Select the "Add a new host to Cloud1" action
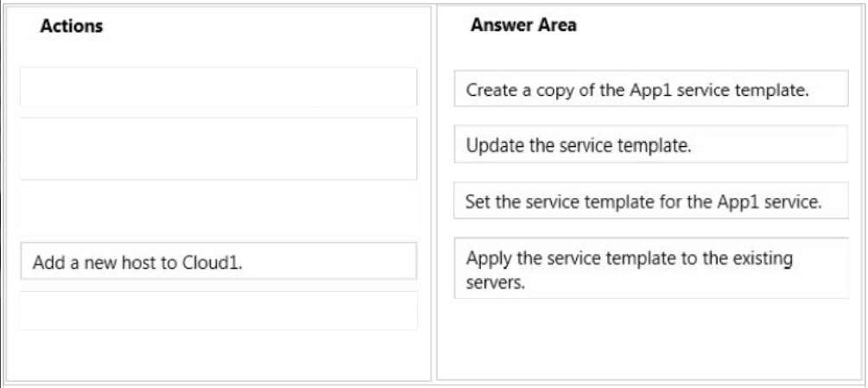The height and width of the screenshot is (388, 868). 219,261
